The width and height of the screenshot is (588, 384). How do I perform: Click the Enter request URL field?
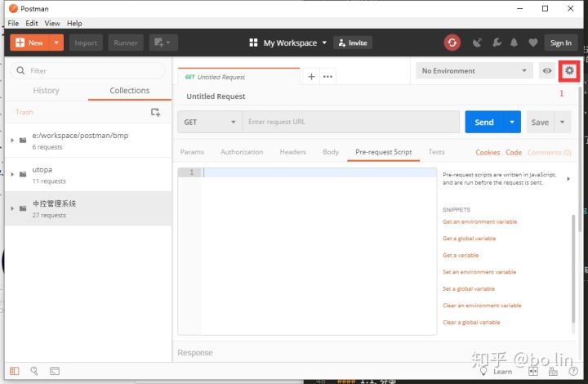(x=351, y=122)
